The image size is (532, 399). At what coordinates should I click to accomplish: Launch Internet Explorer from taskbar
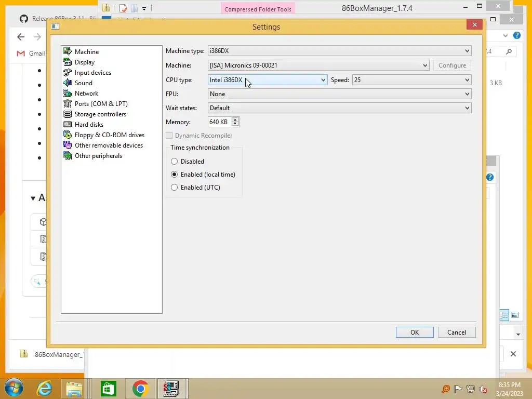pyautogui.click(x=45, y=389)
